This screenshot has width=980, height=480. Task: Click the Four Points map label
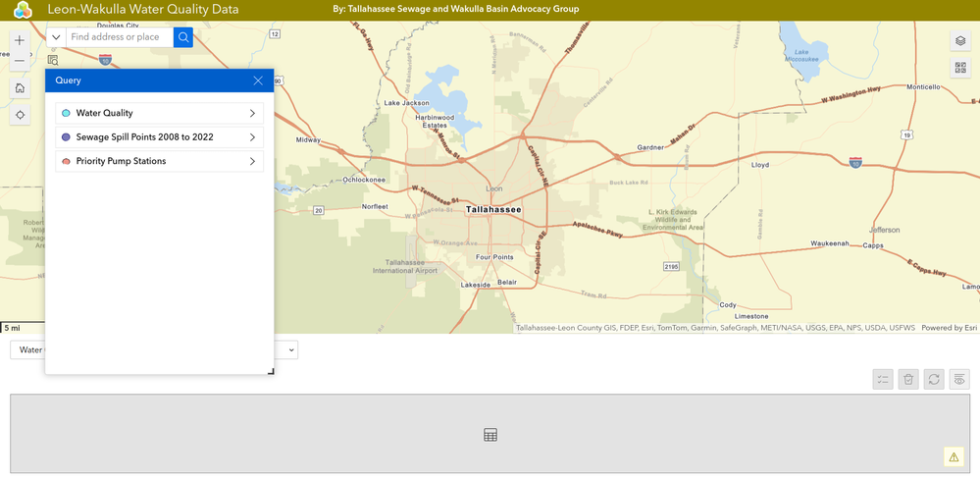494,257
